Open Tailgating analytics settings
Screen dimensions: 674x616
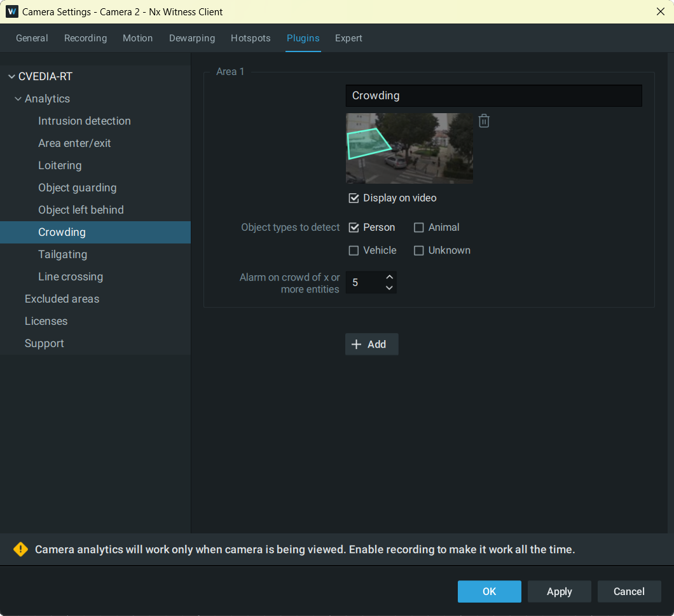click(95, 254)
